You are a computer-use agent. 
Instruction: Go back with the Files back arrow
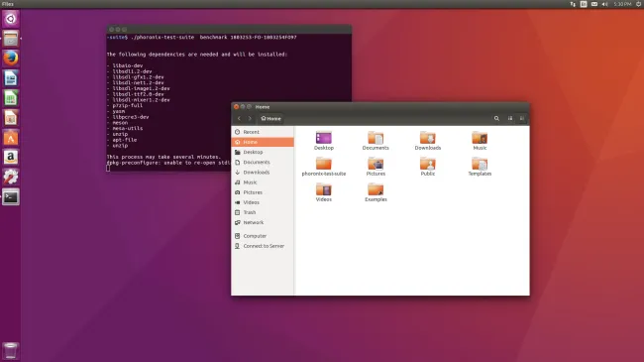239,118
